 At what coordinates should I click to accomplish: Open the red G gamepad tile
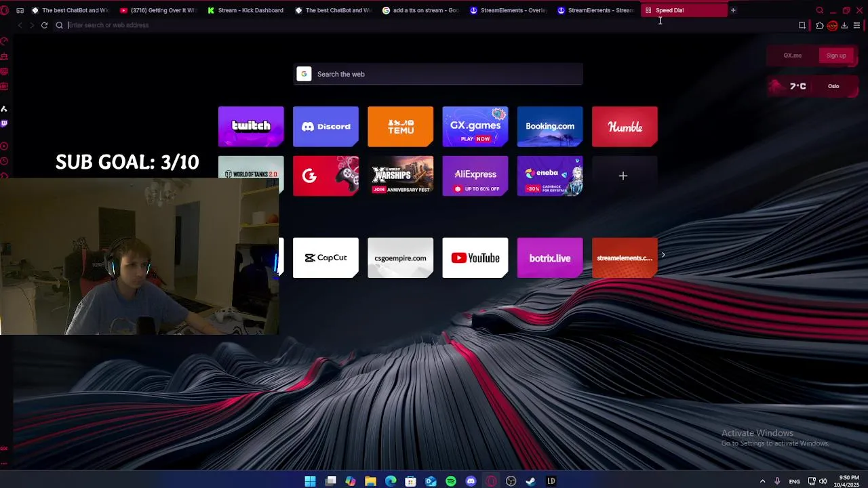click(325, 176)
